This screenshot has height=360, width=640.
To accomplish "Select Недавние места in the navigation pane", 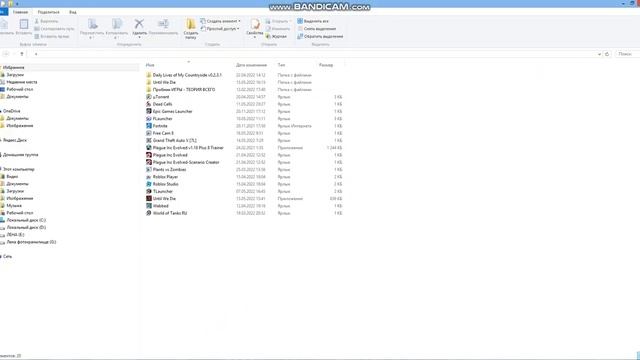I will 21,82.
